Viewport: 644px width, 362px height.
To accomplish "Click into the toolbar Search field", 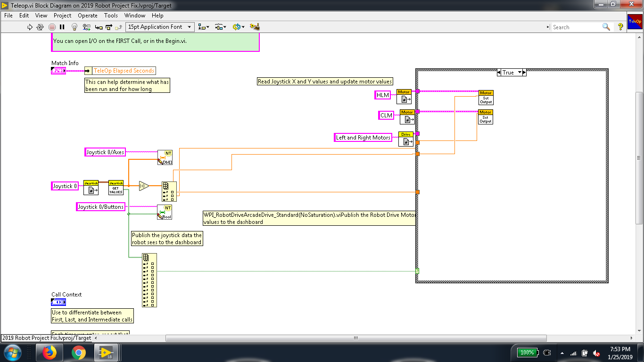I will [576, 27].
